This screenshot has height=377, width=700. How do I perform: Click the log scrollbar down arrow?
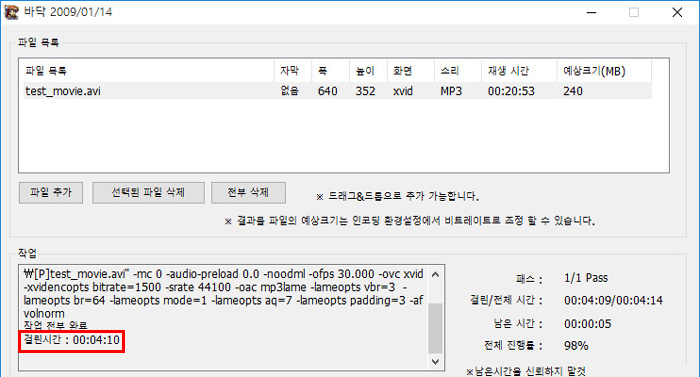(436, 361)
